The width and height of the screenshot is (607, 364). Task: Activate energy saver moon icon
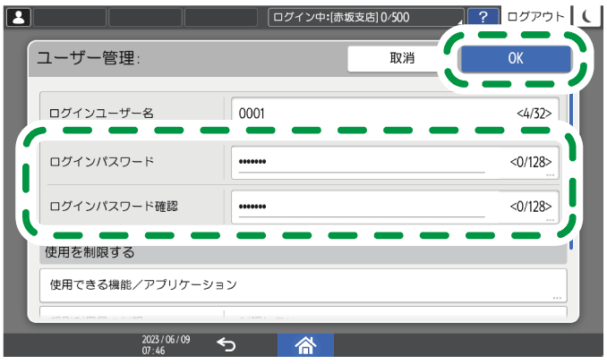pos(587,17)
